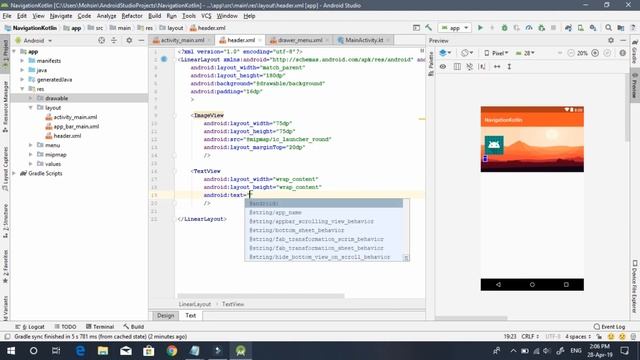
Task: Switch to the activity_main.xml tab
Action: tap(182, 40)
